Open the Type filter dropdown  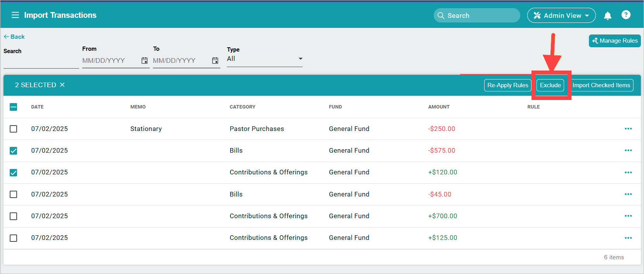[x=265, y=59]
